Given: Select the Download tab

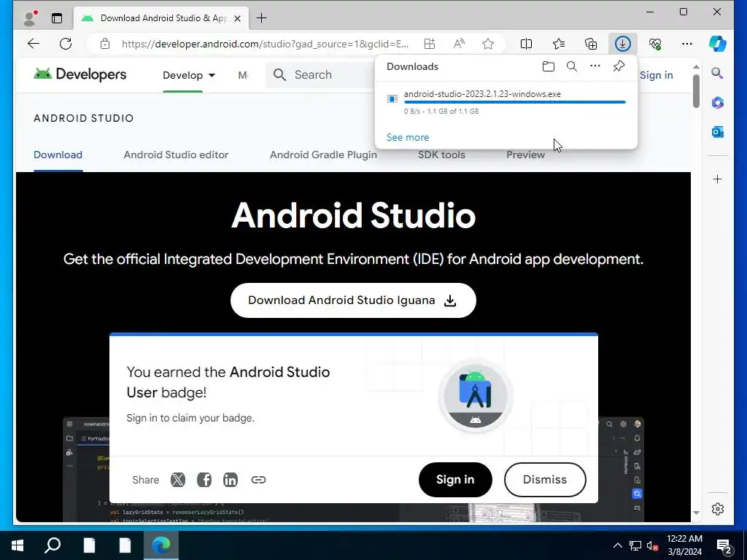Looking at the screenshot, I should tap(58, 155).
